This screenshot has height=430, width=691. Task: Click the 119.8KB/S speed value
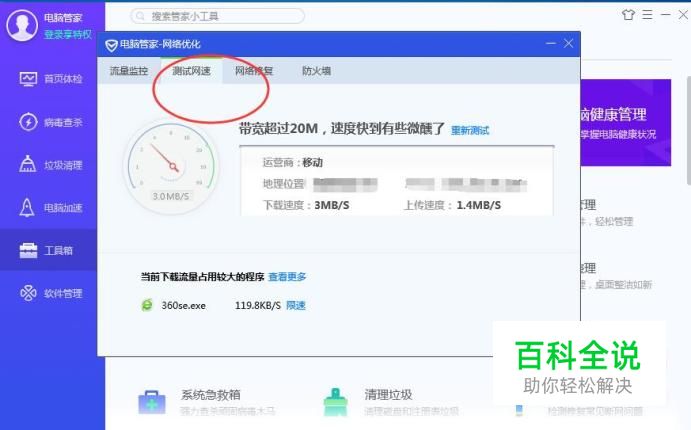pyautogui.click(x=258, y=305)
